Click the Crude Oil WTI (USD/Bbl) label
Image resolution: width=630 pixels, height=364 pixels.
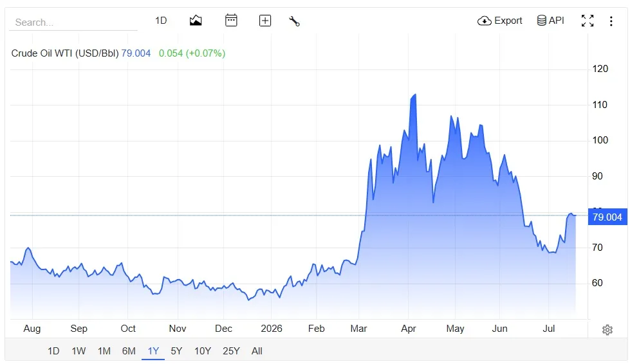coord(65,53)
